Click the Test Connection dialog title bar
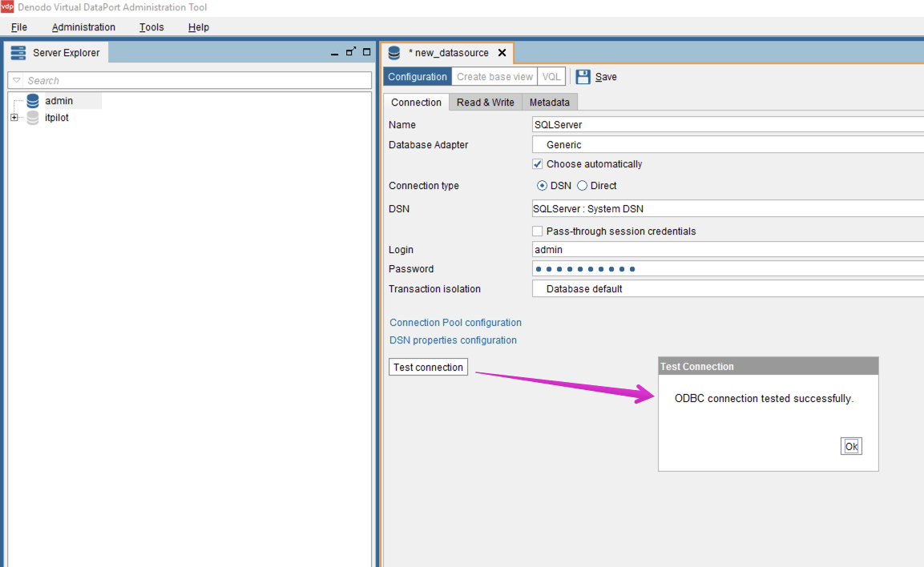 (769, 366)
